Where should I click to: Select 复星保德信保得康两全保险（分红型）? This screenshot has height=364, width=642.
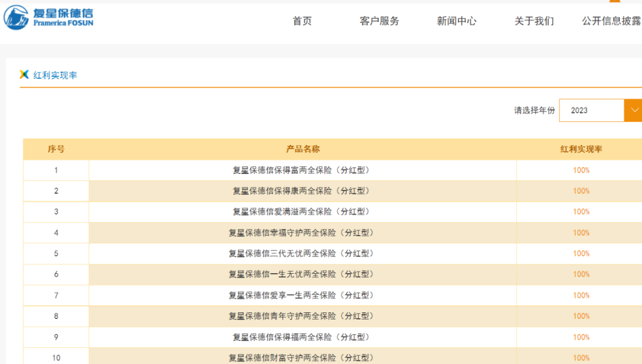pyautogui.click(x=303, y=191)
